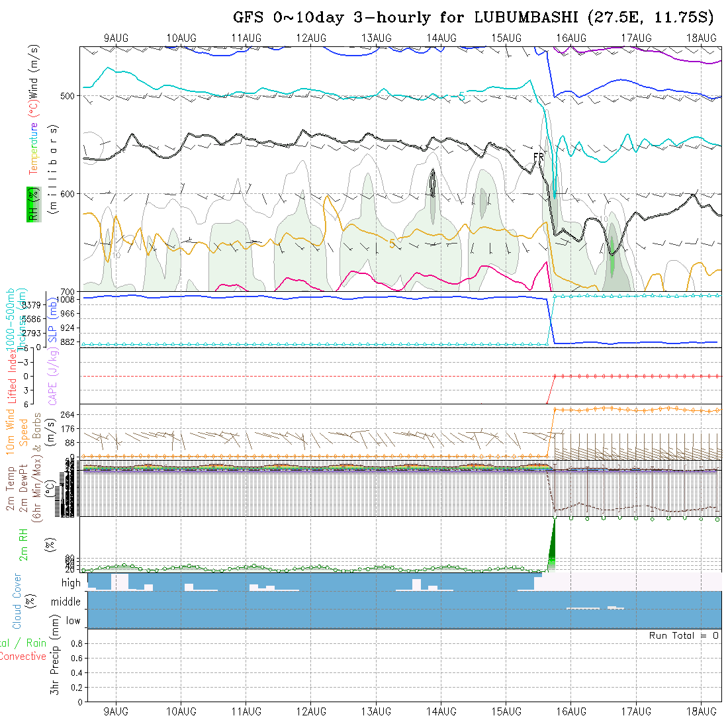Click the 0.2 precip axis value
This screenshot has width=728, height=728.
[77, 688]
